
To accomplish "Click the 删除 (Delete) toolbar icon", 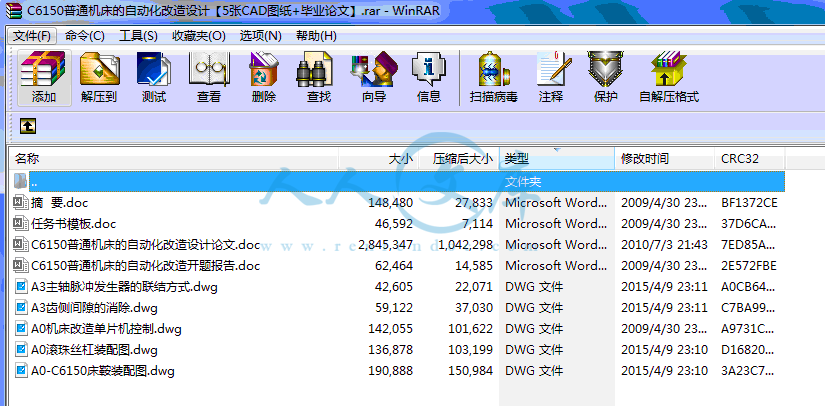I will [x=264, y=68].
